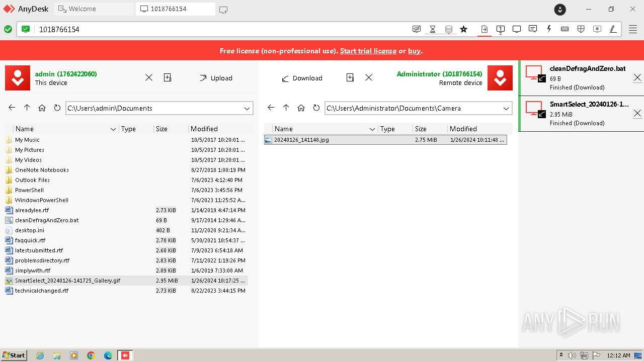Select the OneNote Notebooks folder
644x362 pixels.
click(126, 170)
